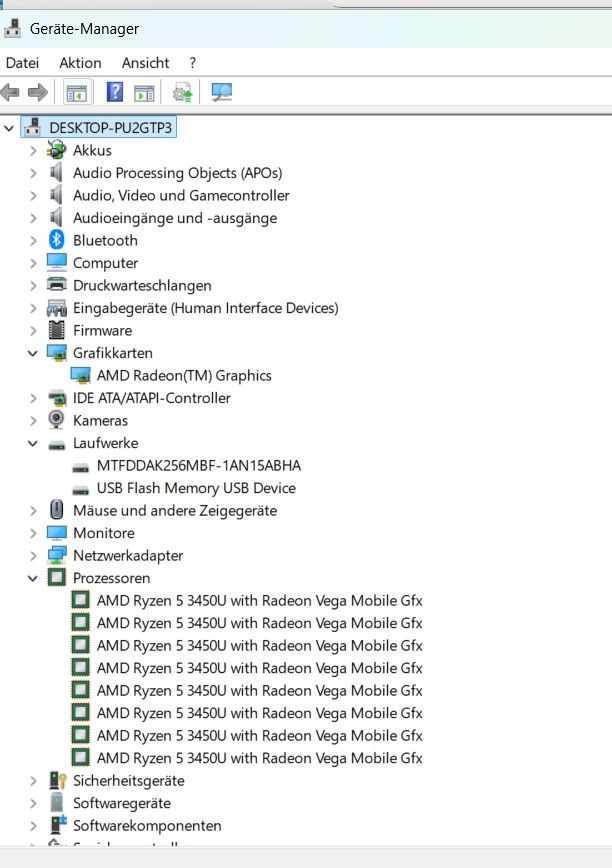
Task: Open the Ansicht menu
Action: (x=145, y=62)
